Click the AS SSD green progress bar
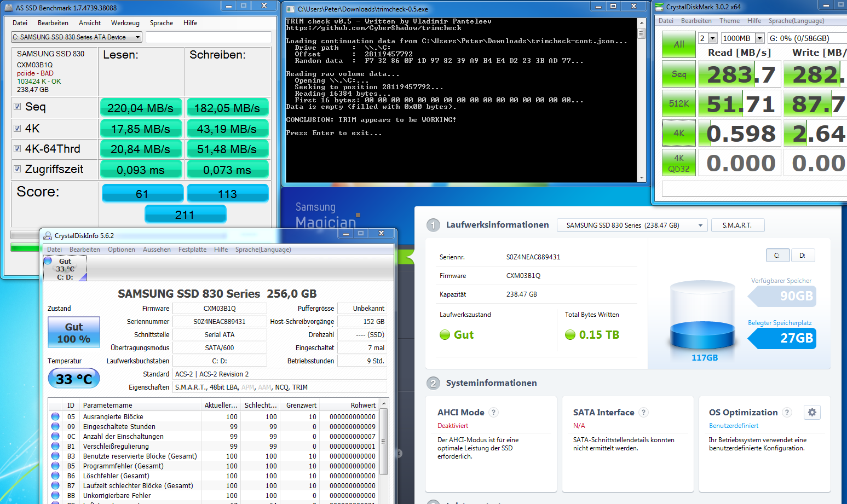The height and width of the screenshot is (504, 847). click(x=25, y=248)
